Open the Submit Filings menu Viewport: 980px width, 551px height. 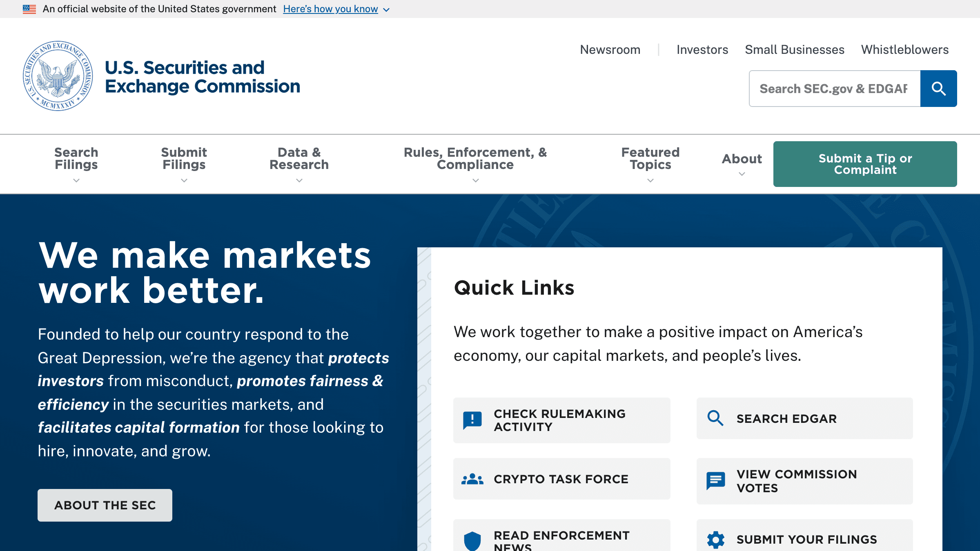click(184, 164)
